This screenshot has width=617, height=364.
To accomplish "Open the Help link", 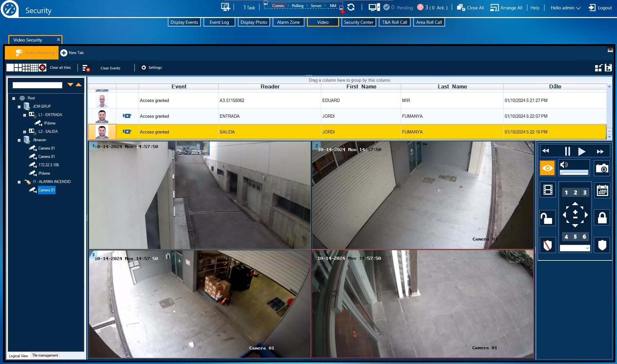I will point(535,8).
